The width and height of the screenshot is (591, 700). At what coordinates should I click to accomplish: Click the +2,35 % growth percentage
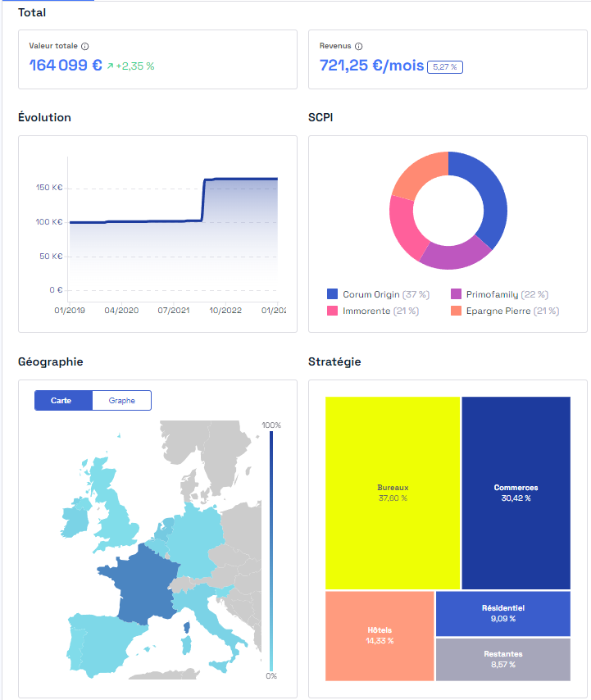[135, 66]
